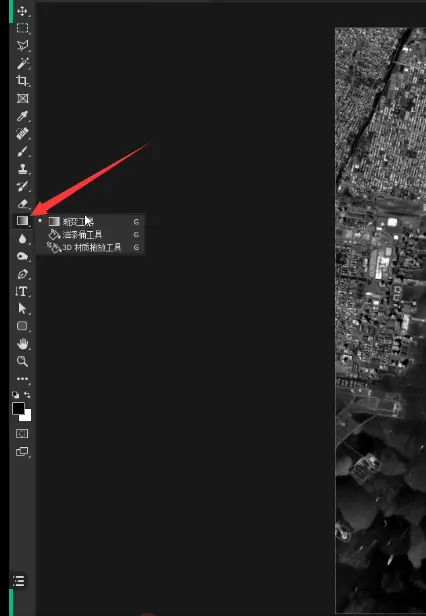Choose 渐变工具 from the flyout menu
Image resolution: width=426 pixels, height=616 pixels.
coord(90,222)
